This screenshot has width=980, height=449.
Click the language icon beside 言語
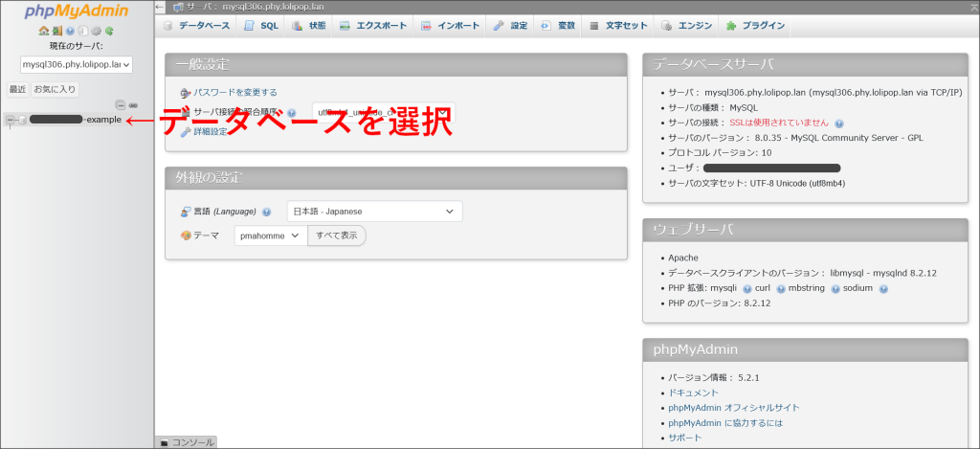click(x=185, y=212)
